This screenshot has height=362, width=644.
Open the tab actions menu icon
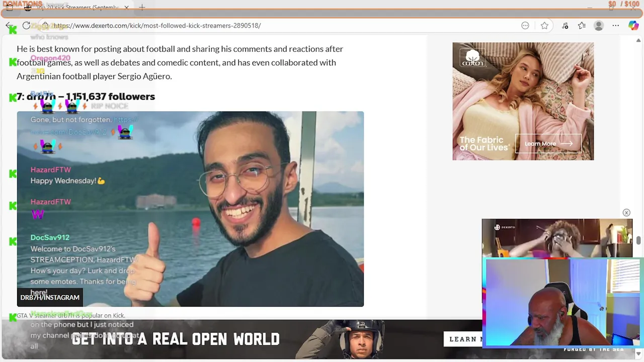[x=9, y=8]
